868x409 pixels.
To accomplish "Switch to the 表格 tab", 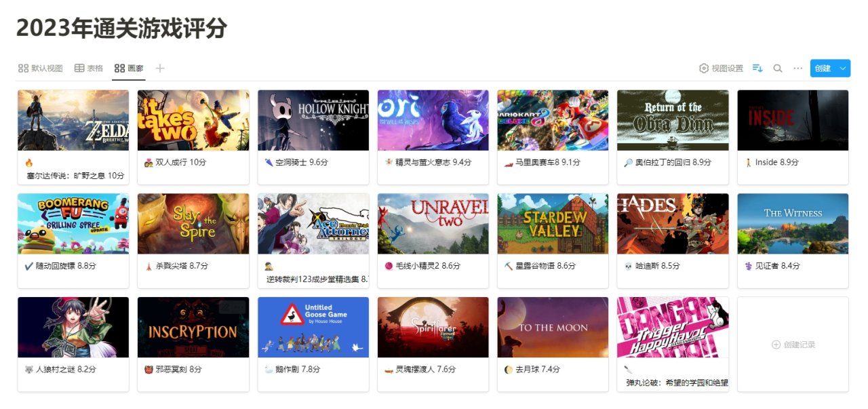I will (89, 69).
